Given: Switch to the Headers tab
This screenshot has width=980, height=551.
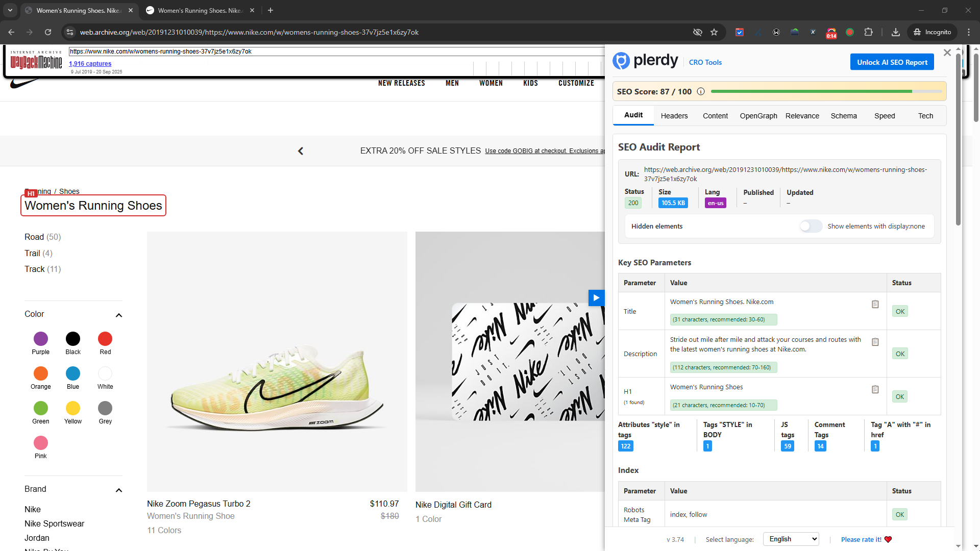Looking at the screenshot, I should pyautogui.click(x=674, y=116).
